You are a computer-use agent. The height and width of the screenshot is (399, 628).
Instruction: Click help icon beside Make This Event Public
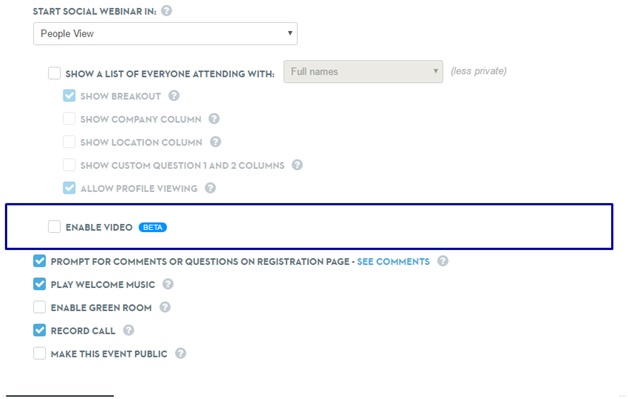point(181,353)
